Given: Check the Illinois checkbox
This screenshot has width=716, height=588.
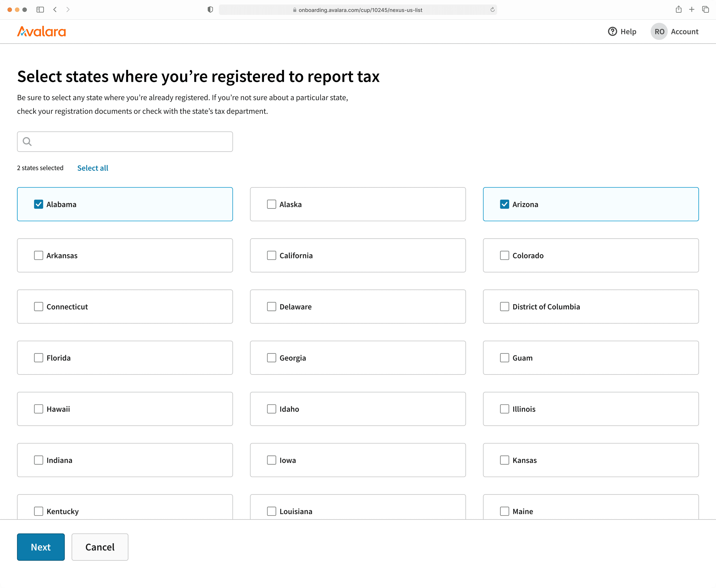Looking at the screenshot, I should point(504,409).
